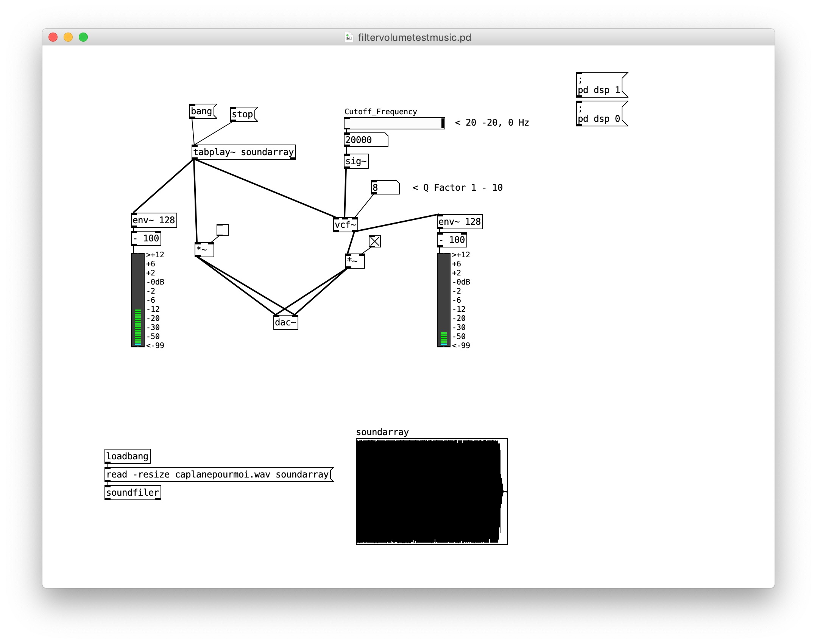
Task: Select the right '- 100' object
Action: pyautogui.click(x=452, y=240)
